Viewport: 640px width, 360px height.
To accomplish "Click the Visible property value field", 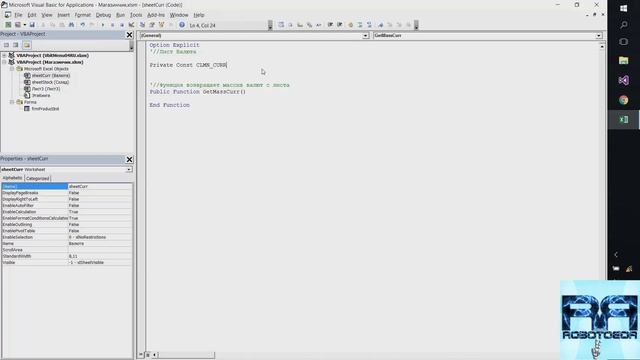I will tap(100, 262).
